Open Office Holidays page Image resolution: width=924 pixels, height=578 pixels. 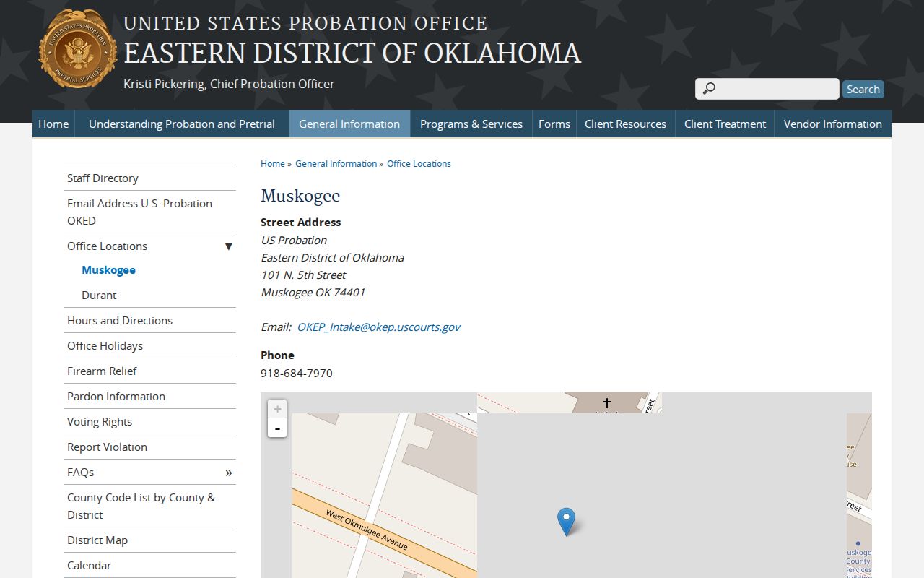click(149, 345)
